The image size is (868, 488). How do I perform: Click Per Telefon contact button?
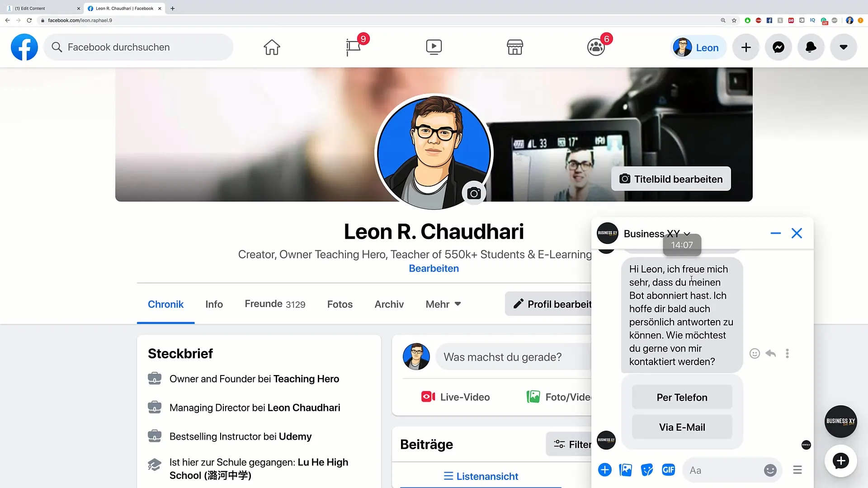coord(681,397)
